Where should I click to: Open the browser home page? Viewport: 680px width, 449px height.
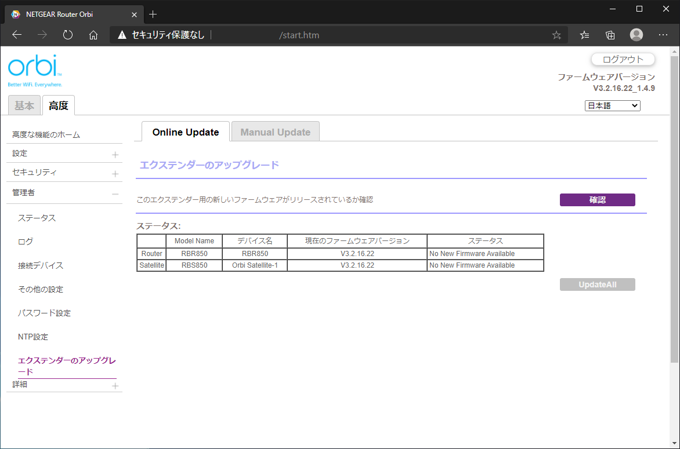93,35
